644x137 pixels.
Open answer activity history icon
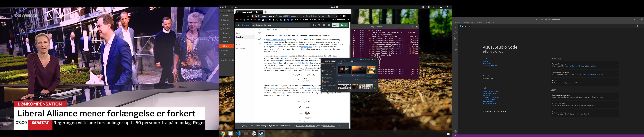[260, 44]
